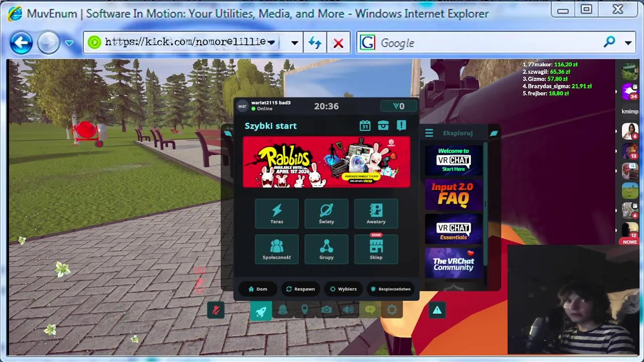Expand the address bar URL dropdown

295,43
